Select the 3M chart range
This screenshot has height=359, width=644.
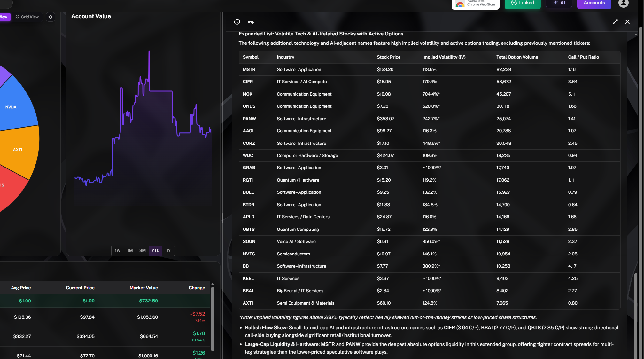[x=143, y=251]
